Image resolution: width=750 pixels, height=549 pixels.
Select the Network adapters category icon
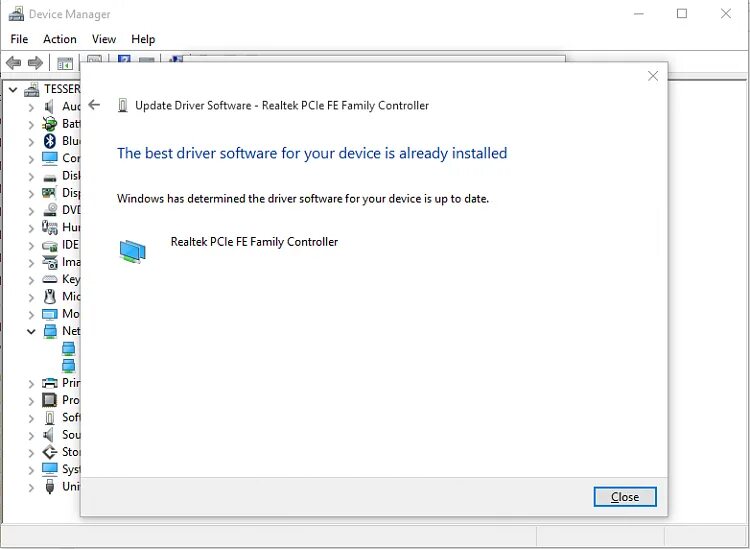[50, 331]
